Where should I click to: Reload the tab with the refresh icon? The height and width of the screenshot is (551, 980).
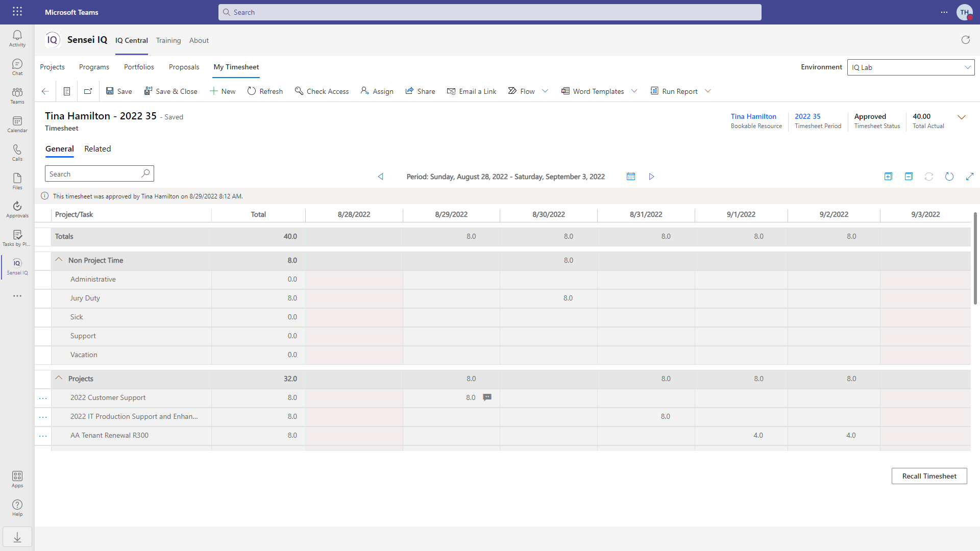coord(965,40)
